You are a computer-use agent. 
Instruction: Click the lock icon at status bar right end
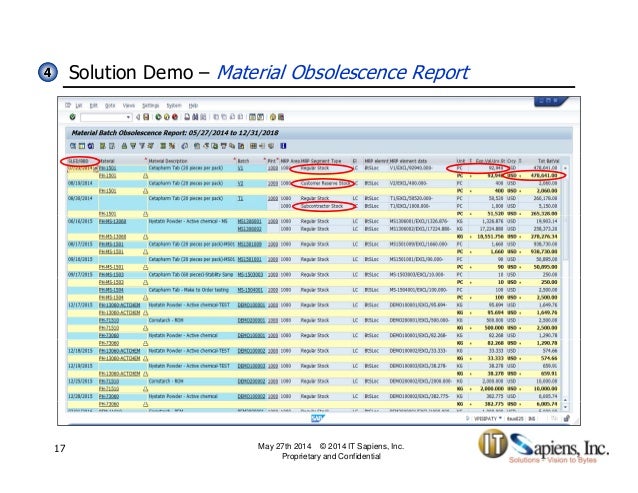pos(566,419)
